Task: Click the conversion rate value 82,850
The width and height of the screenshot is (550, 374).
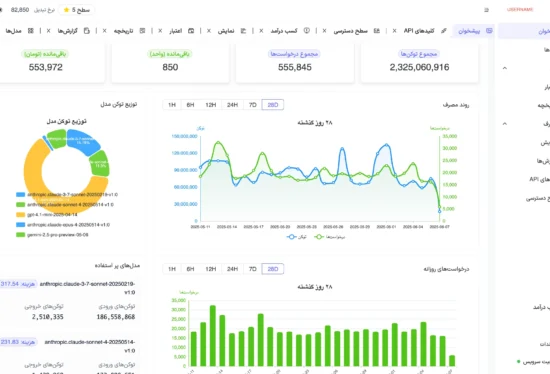Action: tap(20, 10)
